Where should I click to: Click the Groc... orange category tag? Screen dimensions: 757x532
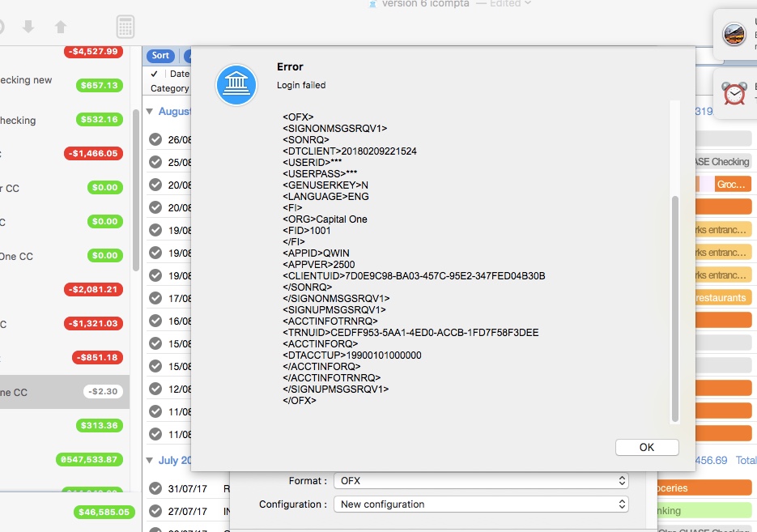[733, 185]
